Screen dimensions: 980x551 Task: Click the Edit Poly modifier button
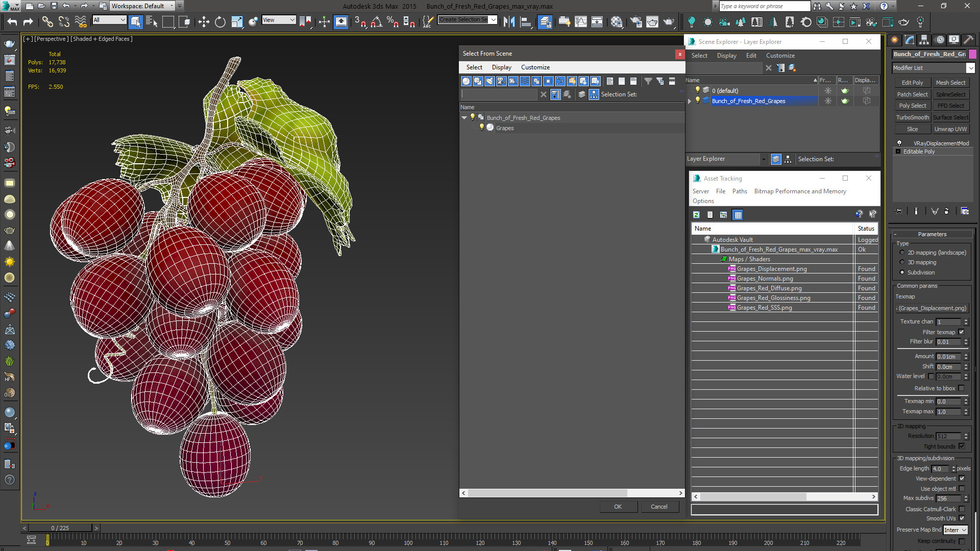[912, 83]
